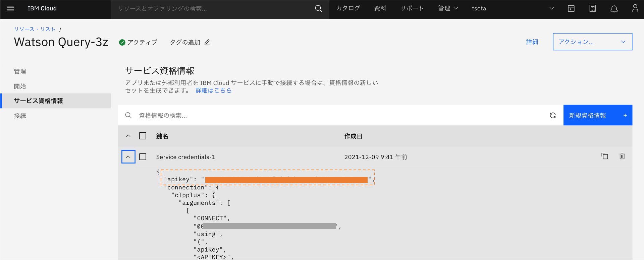Image resolution: width=644 pixels, height=260 pixels.
Task: Click the 作成日 column header
Action: 353,136
